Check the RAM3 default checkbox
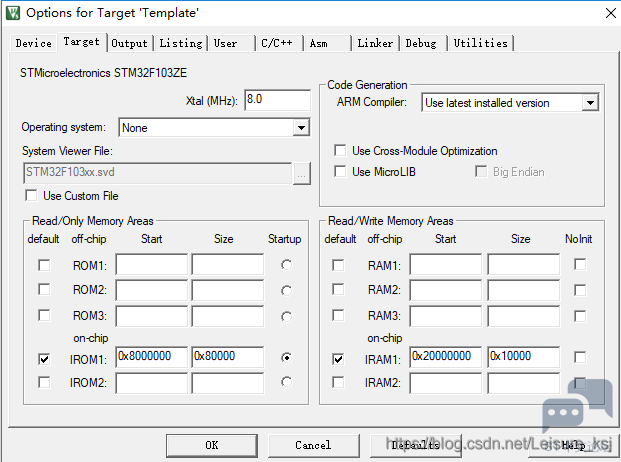The height and width of the screenshot is (462, 621). (338, 316)
